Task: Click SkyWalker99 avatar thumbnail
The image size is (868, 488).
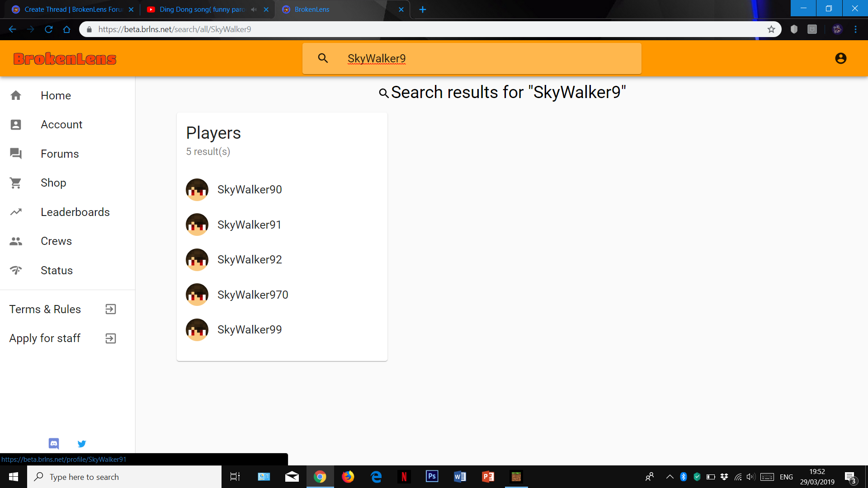Action: (197, 330)
